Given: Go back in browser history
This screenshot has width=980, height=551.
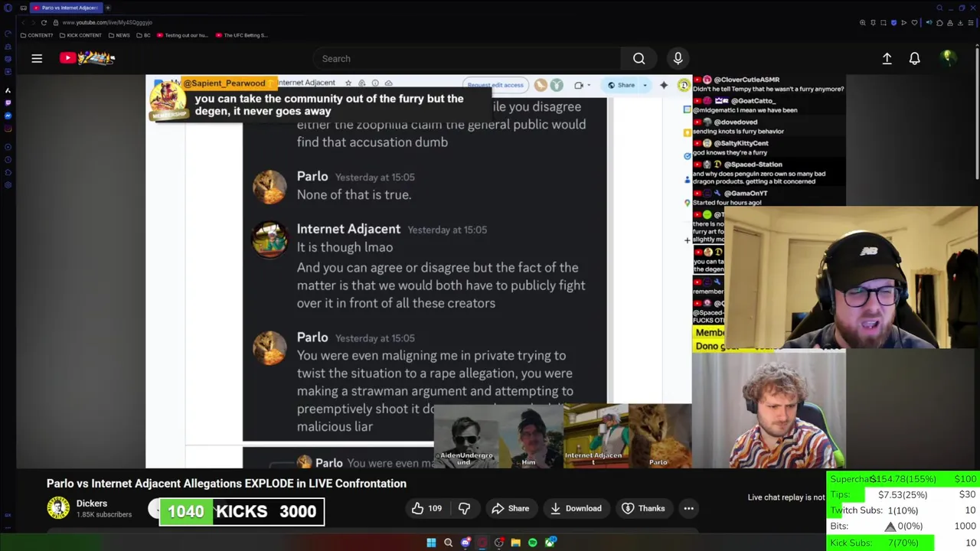Looking at the screenshot, I should pos(23,22).
